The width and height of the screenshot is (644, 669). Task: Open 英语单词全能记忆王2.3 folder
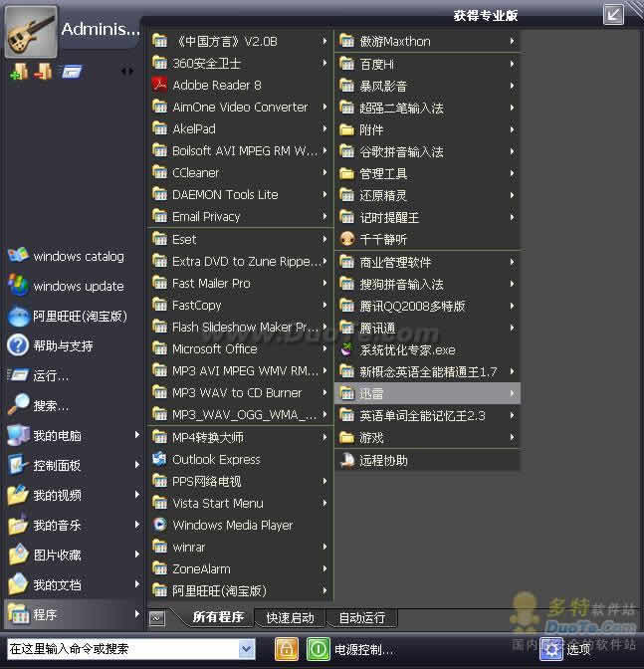(427, 415)
